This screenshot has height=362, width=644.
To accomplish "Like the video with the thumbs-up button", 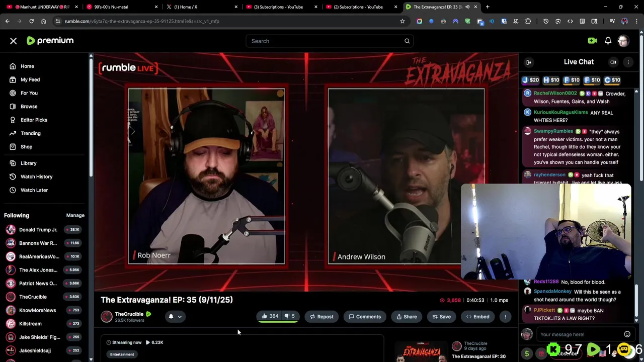I will (x=270, y=317).
